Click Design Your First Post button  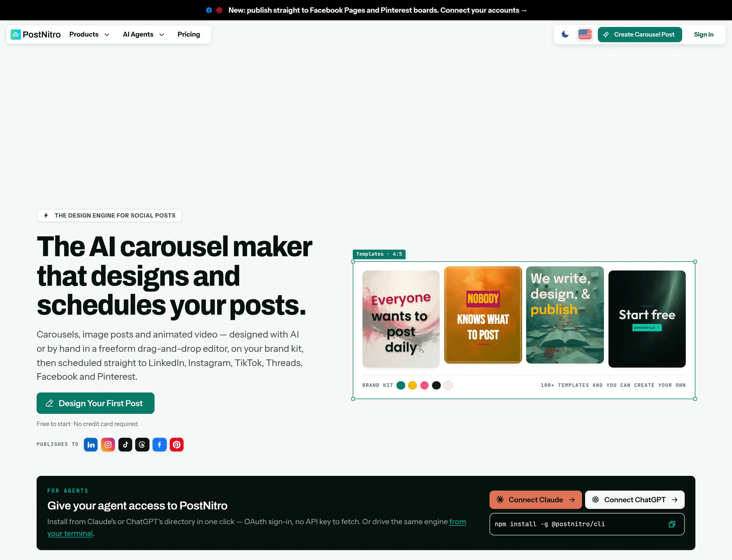[x=96, y=403]
